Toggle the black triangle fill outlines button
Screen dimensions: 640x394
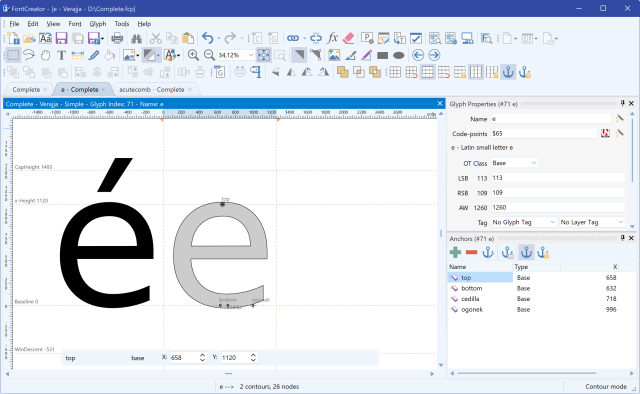click(x=299, y=55)
